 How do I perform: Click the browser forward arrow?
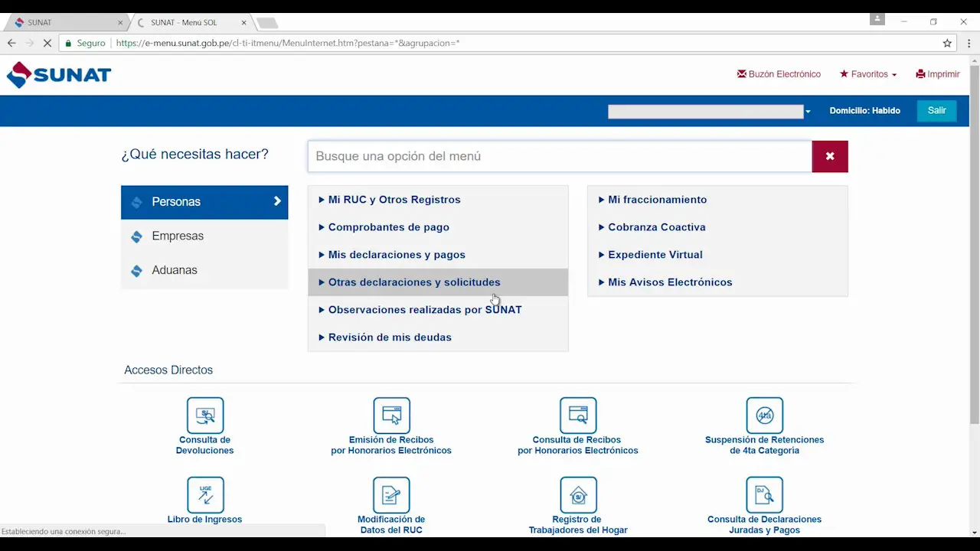click(x=29, y=43)
